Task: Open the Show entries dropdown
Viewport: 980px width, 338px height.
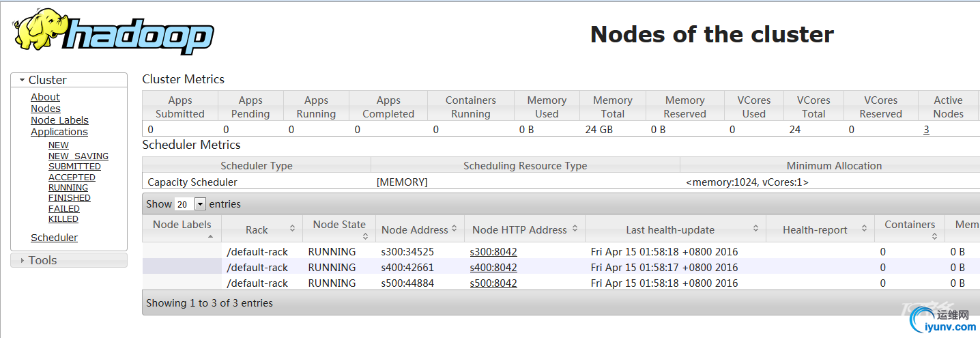Action: [x=190, y=204]
